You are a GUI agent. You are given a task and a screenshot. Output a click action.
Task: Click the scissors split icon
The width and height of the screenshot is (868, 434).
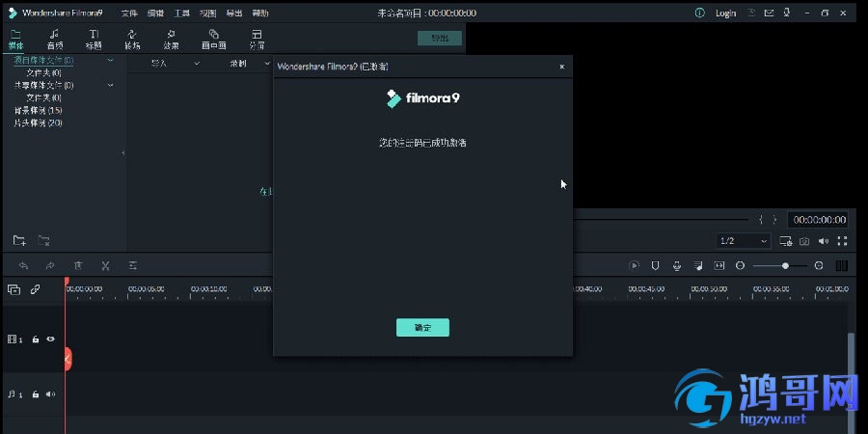point(105,266)
